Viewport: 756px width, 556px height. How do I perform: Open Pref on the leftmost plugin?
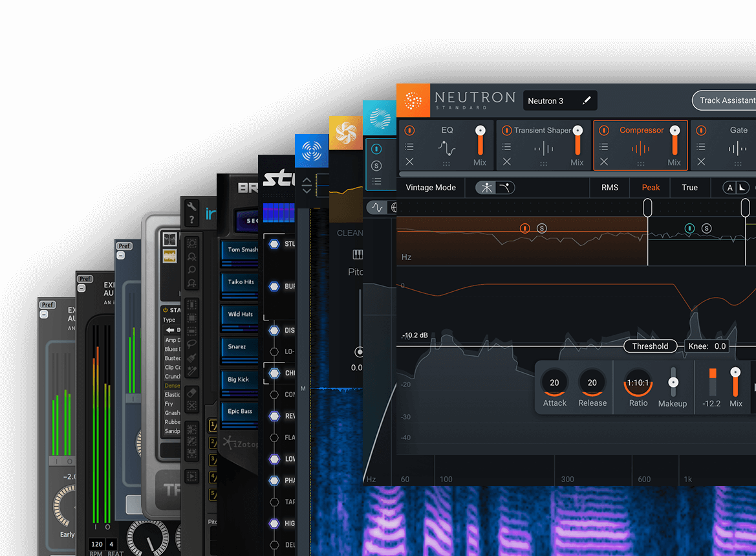tap(47, 304)
